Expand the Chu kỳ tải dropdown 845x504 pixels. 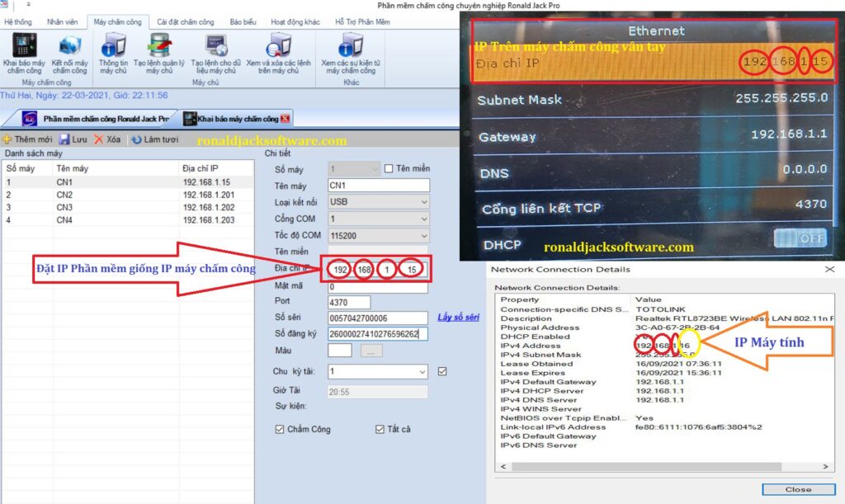click(x=422, y=372)
